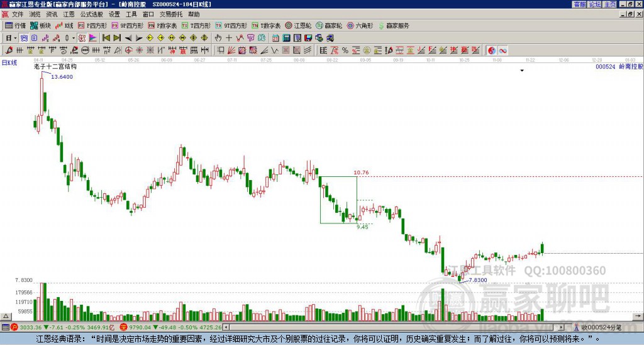Click the 9.45 price level label
Viewport: 644px width, 345px height.
click(363, 227)
